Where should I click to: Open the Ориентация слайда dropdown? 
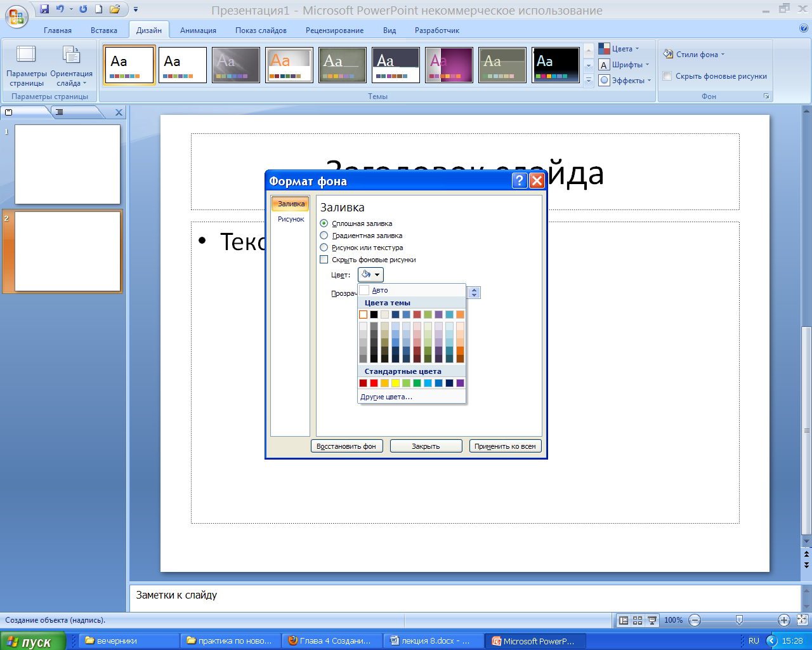coord(71,66)
